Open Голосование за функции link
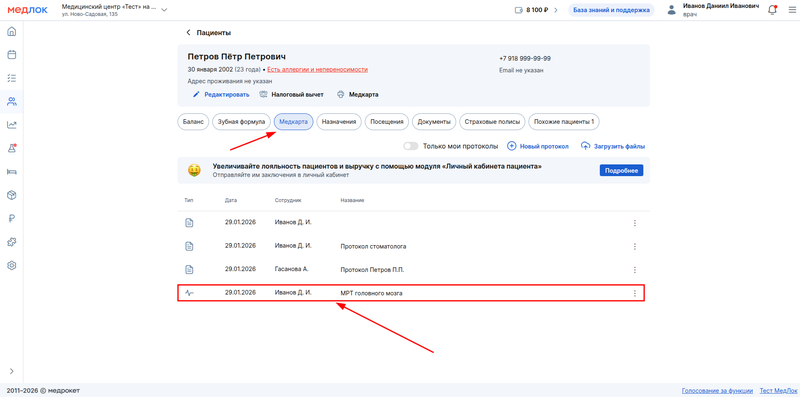Viewport: 800px width, 397px height. [717, 391]
